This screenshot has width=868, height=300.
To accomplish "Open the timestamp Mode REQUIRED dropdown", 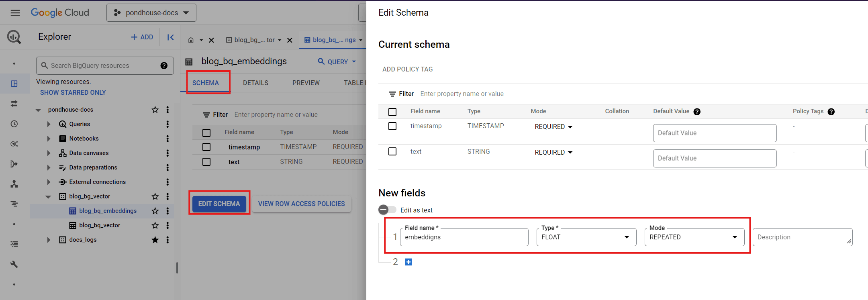I will 553,127.
